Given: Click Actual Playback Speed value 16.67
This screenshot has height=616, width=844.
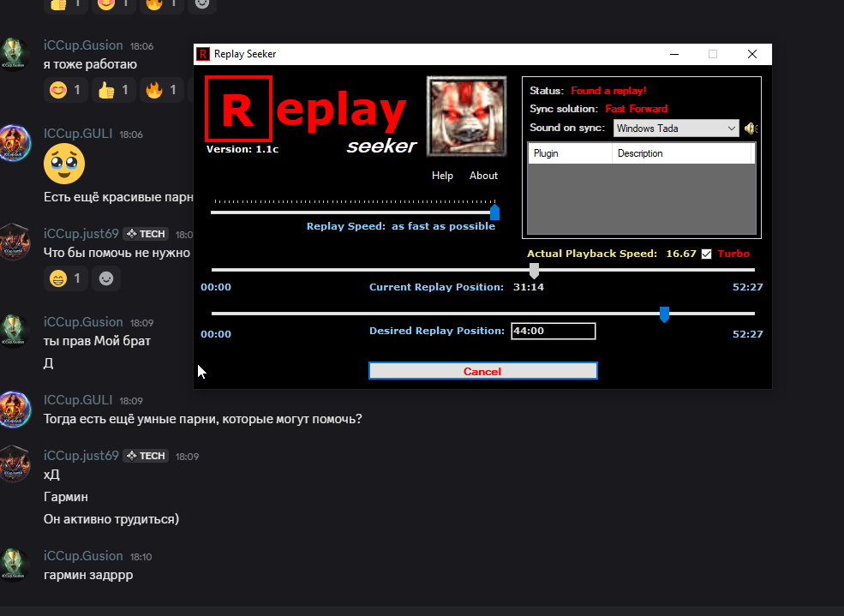Looking at the screenshot, I should 681,254.
